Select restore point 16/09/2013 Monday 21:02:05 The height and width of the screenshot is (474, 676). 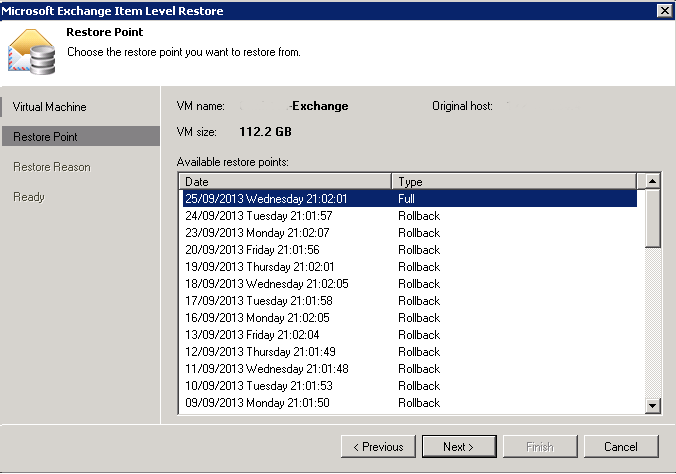410,318
